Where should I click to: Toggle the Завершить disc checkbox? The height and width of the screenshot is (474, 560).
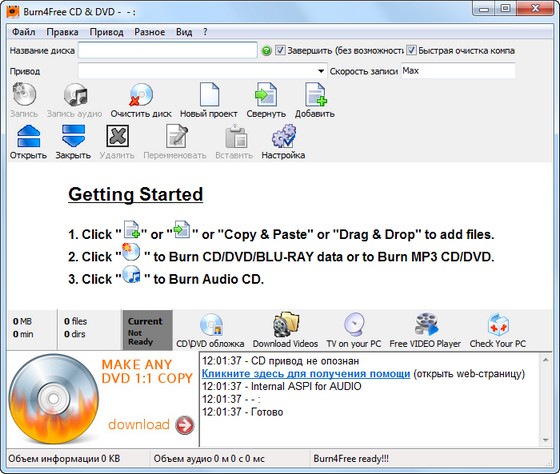[x=280, y=50]
